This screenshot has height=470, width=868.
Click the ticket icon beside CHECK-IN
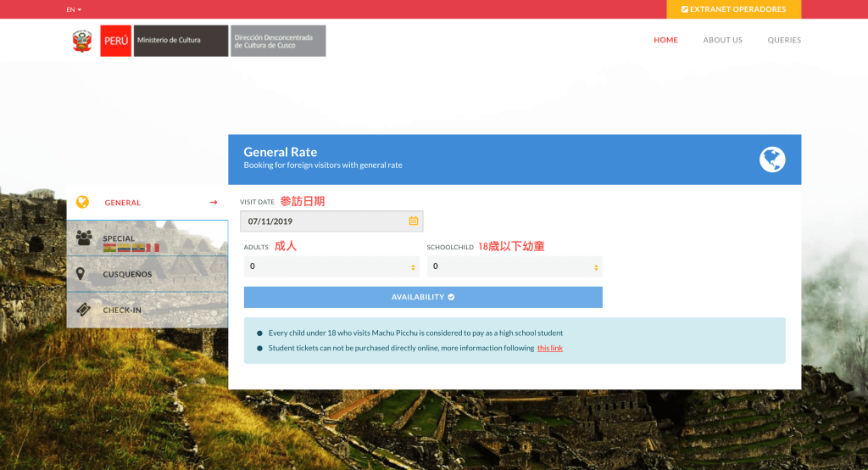[83, 310]
